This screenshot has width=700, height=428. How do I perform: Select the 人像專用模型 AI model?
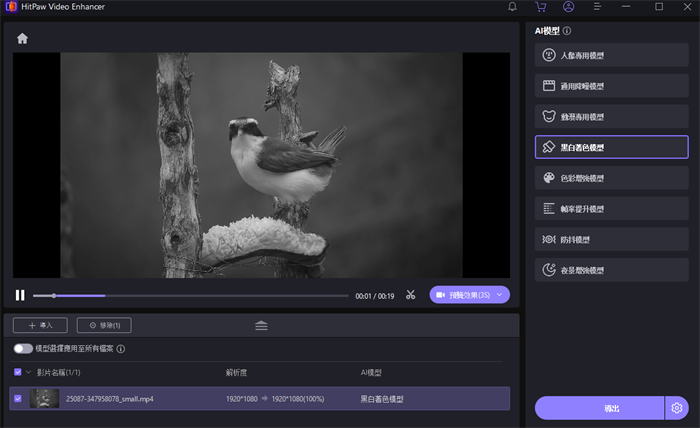click(611, 55)
